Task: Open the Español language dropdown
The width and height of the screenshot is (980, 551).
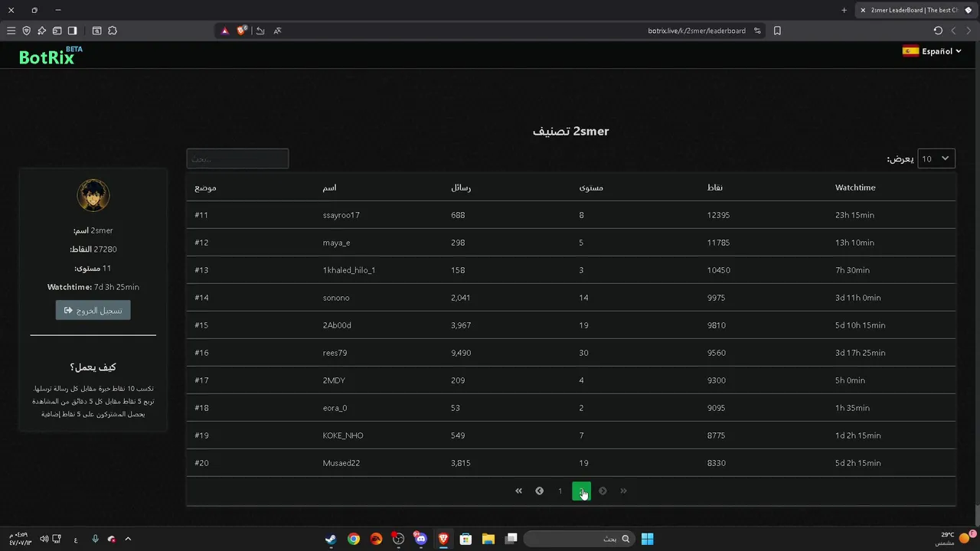Action: pos(932,51)
